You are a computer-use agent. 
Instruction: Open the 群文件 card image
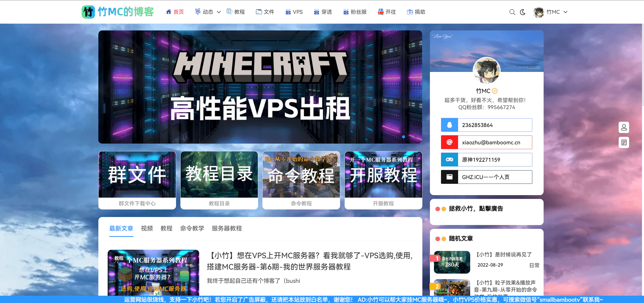tap(137, 175)
